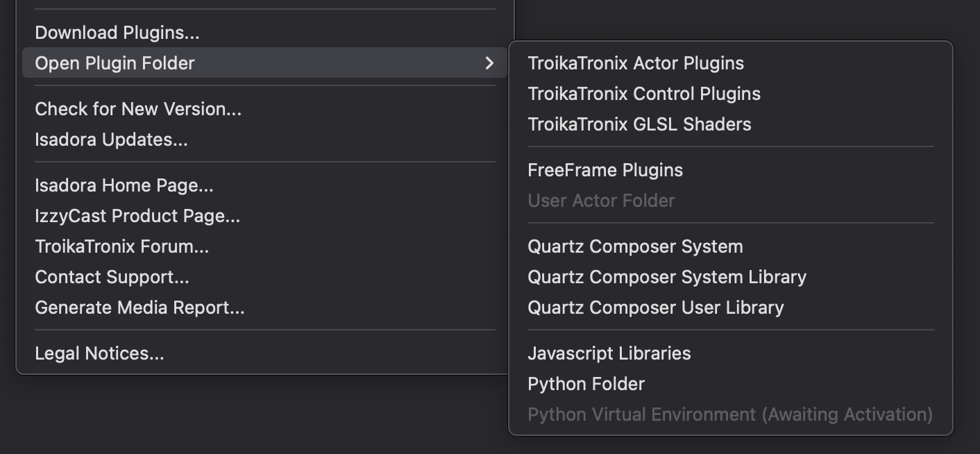This screenshot has width=980, height=454.
Task: Select the Open Plugin Folder menu entry
Action: (115, 63)
